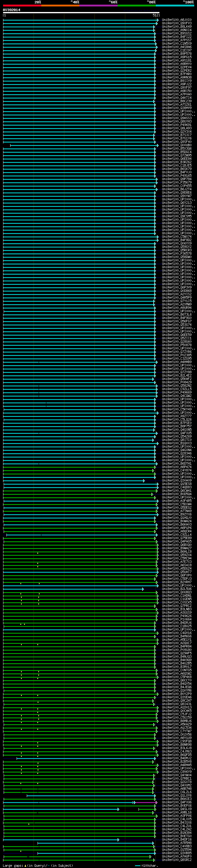This screenshot has height=868, width=197.
Task: Select label UniRef100_B2L5U6
Action: click(177, 589)
